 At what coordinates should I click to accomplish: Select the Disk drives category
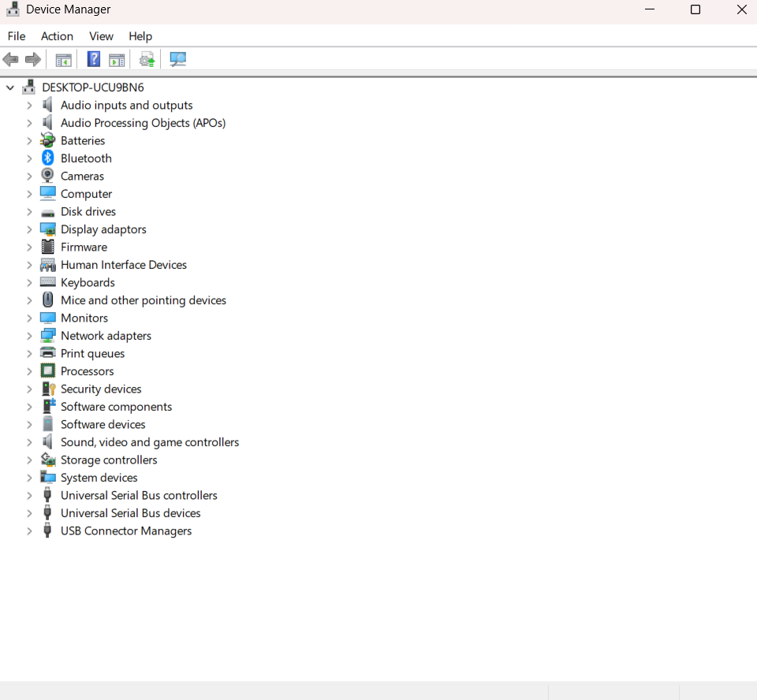point(88,211)
